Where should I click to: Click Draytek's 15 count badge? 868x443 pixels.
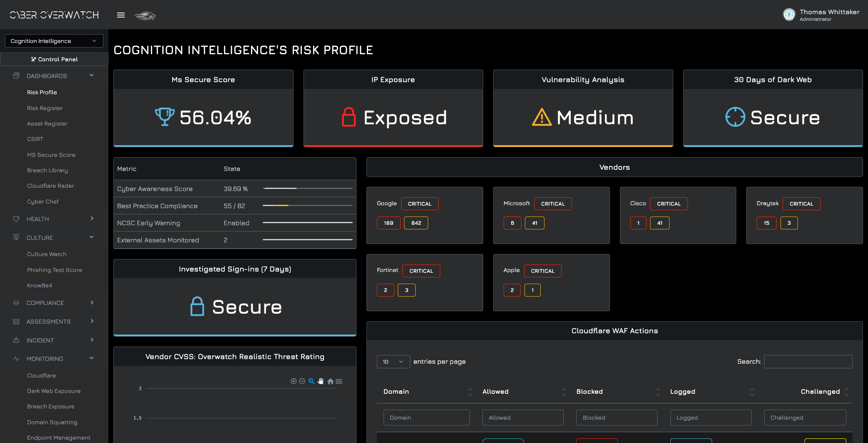tap(766, 223)
